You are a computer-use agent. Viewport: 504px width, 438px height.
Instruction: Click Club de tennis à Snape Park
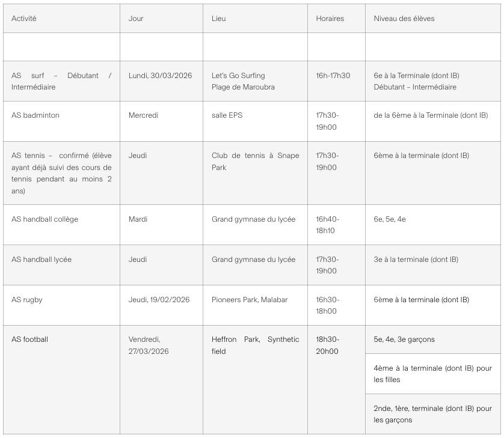(255, 173)
